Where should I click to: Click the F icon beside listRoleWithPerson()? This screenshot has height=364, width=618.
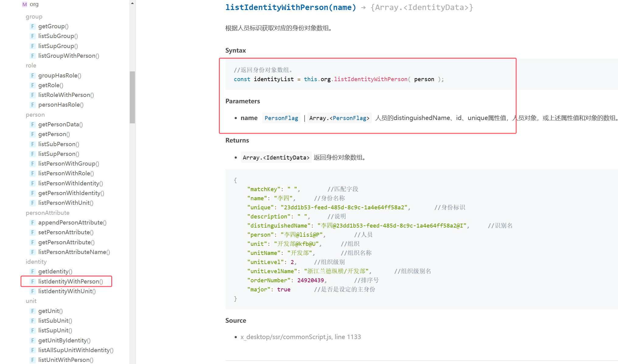coord(33,95)
